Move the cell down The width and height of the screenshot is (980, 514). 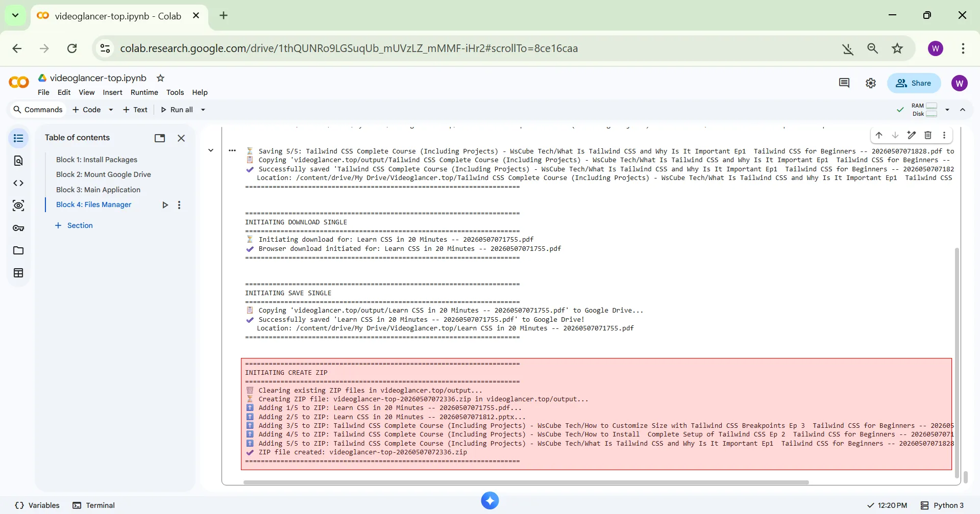coord(895,135)
